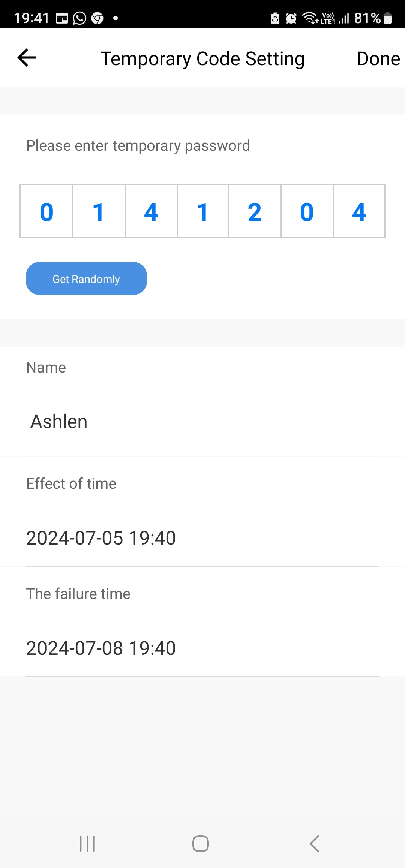405x868 pixels.
Task: Tap the calendar notification status icon
Action: pyautogui.click(x=62, y=18)
